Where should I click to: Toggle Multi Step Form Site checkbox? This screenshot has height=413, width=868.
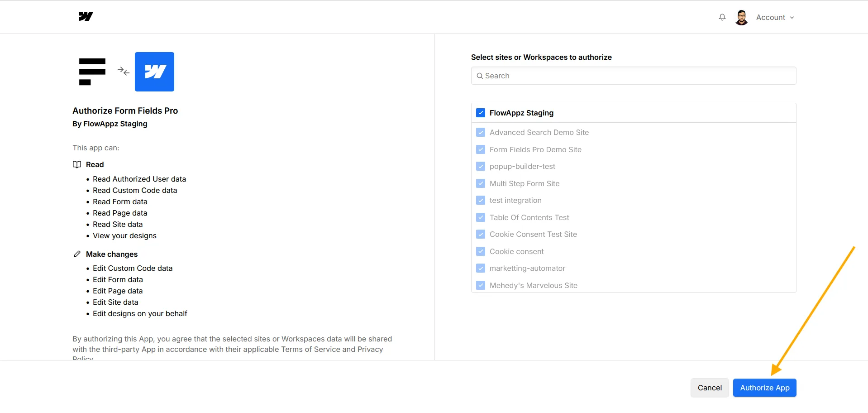pos(481,183)
